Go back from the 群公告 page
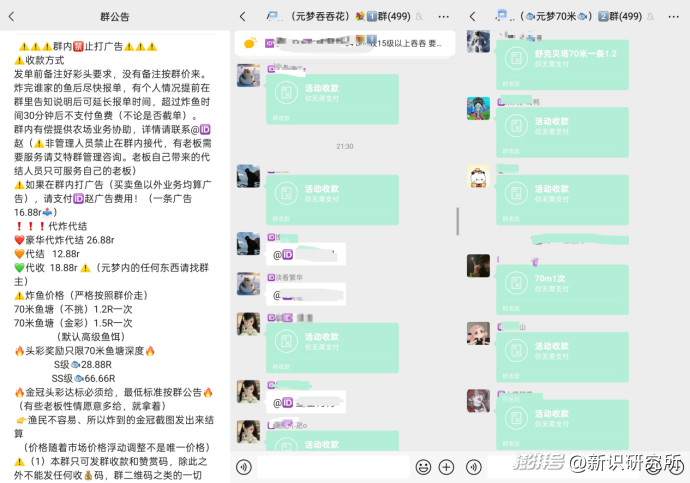Image resolution: width=690 pixels, height=483 pixels. [11, 17]
